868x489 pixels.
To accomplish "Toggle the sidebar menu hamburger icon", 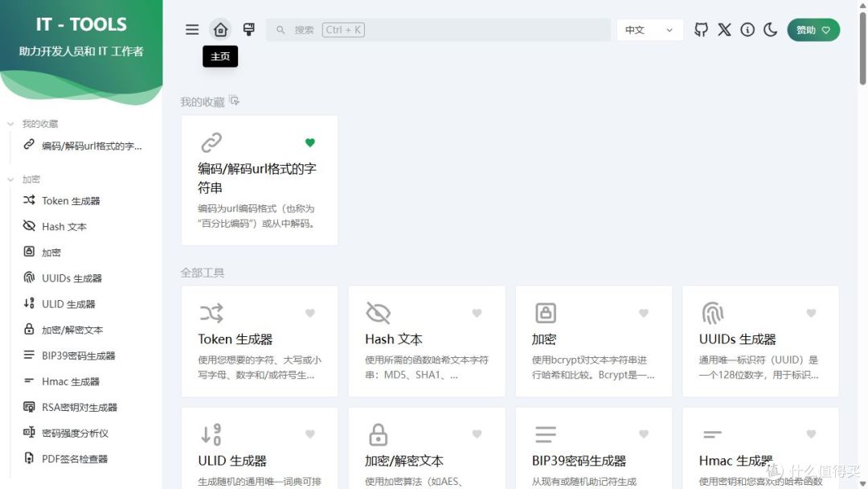I will point(192,30).
